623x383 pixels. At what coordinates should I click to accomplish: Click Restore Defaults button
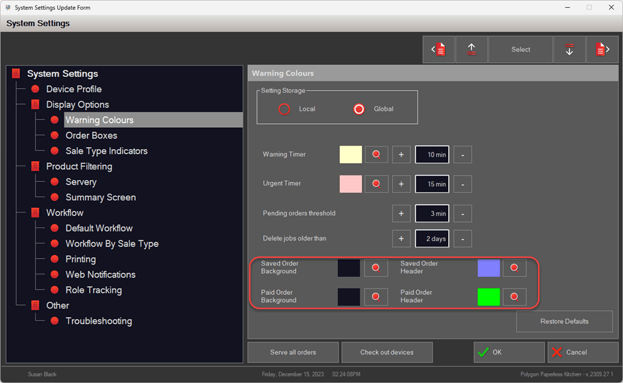coord(564,321)
